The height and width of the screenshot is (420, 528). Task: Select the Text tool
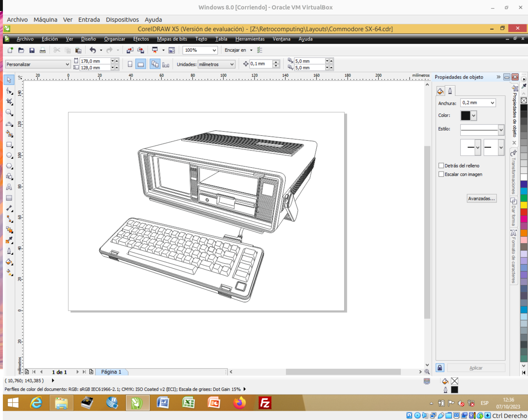[9, 187]
